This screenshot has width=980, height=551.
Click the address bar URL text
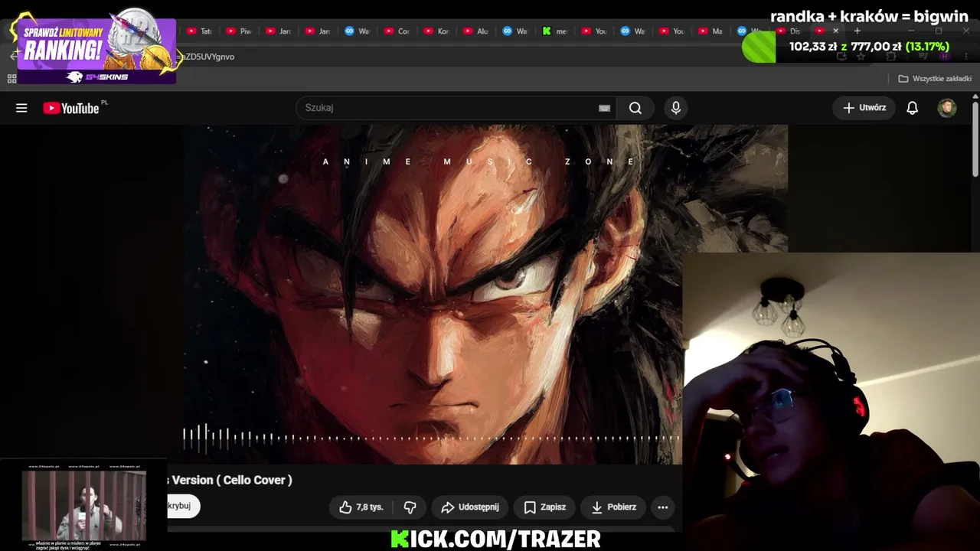click(x=207, y=57)
